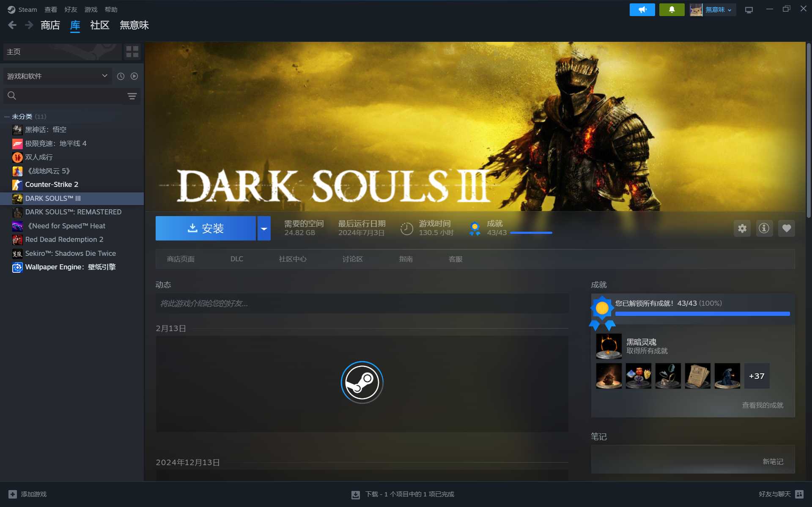The width and height of the screenshot is (812, 507).
Task: Expand the install options dropdown arrow
Action: point(264,228)
